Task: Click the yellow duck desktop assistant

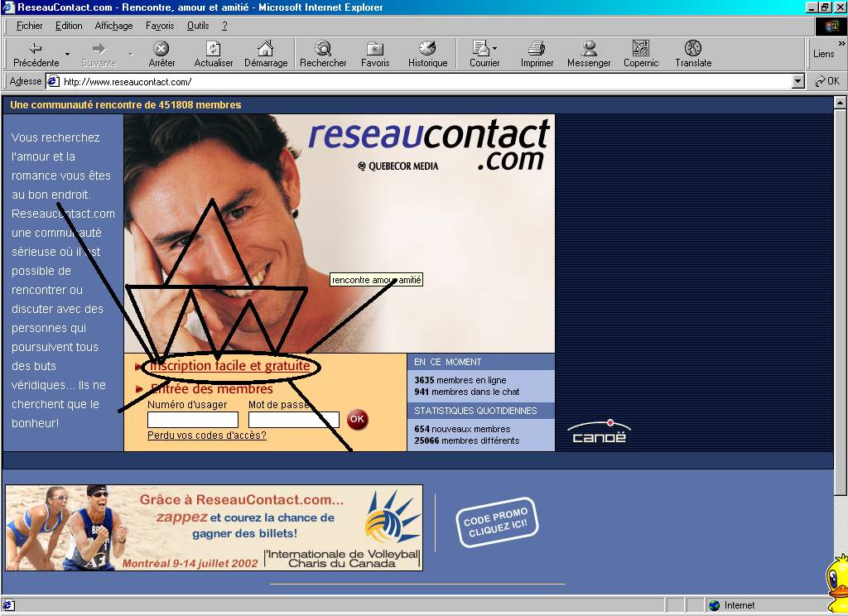Action: point(838,582)
